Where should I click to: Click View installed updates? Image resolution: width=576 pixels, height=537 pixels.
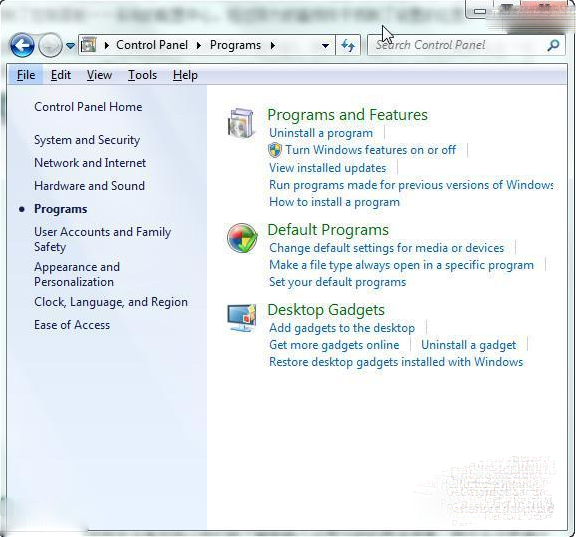(x=327, y=168)
